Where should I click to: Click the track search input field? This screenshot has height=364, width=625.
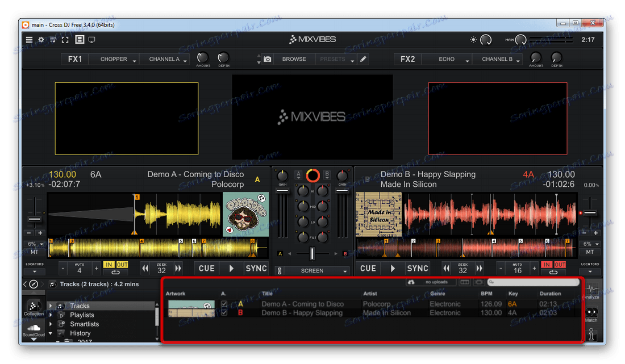click(533, 282)
